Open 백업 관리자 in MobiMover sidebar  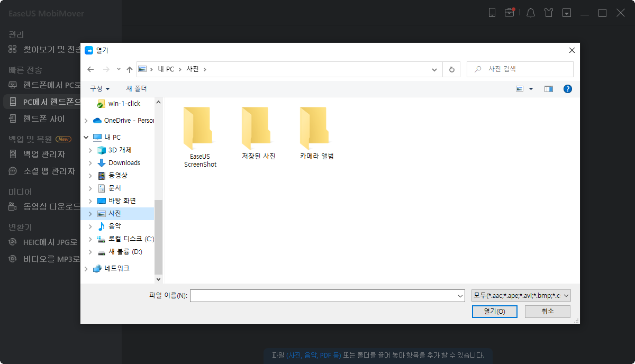coord(37,154)
